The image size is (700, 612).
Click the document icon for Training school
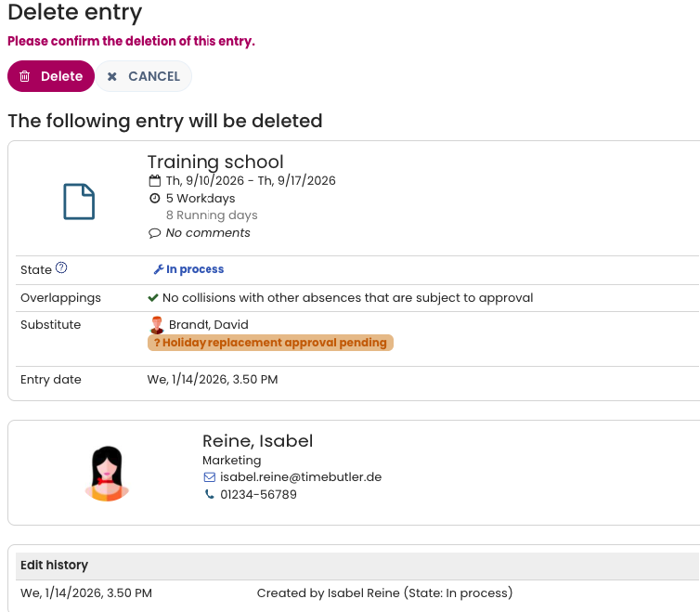79,202
